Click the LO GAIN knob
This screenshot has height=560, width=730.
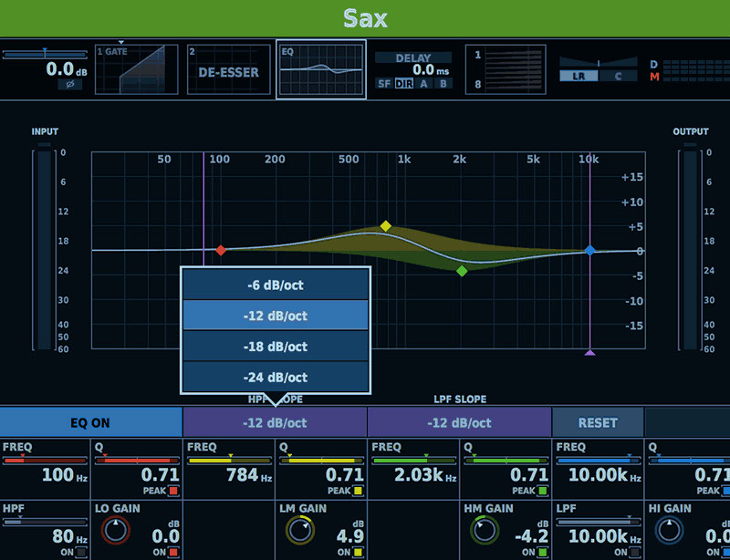[x=116, y=531]
